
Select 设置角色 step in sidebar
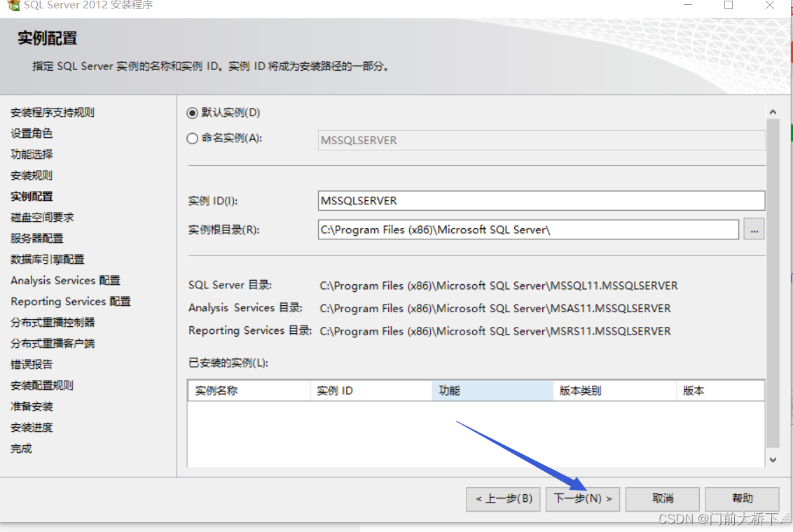point(32,134)
